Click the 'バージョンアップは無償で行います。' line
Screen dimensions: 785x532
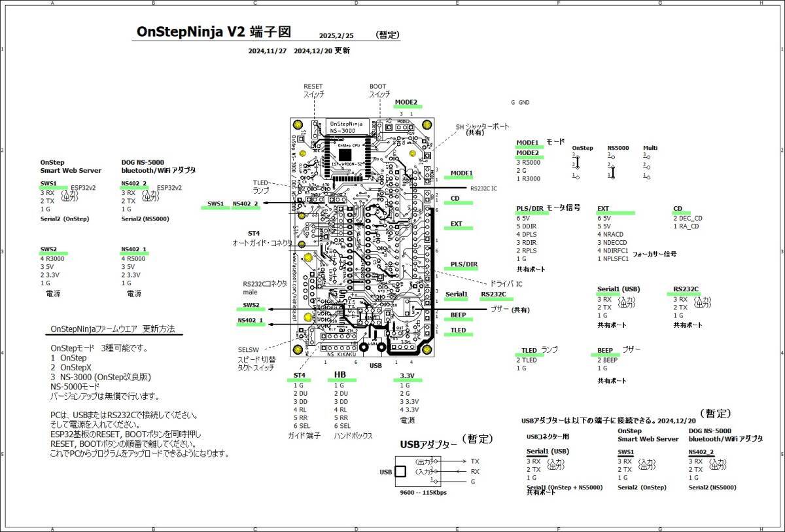tap(105, 397)
